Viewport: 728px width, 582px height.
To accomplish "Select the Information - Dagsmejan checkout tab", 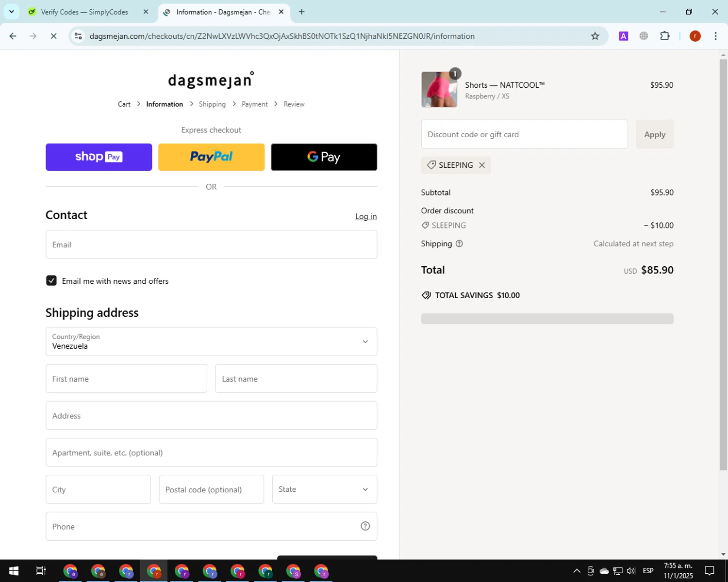I will point(223,12).
